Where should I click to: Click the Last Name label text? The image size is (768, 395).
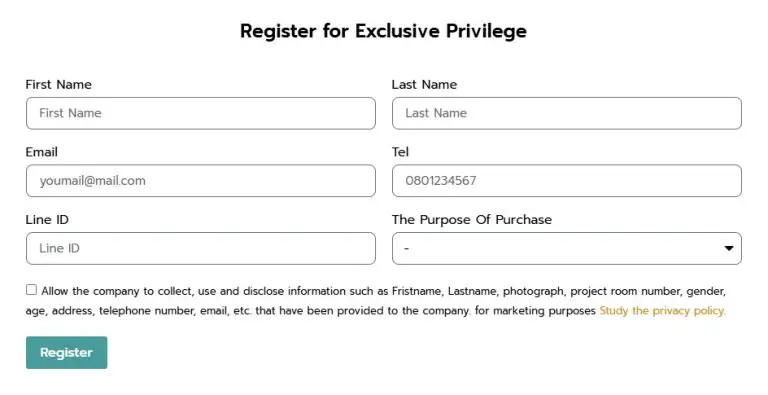tap(424, 84)
